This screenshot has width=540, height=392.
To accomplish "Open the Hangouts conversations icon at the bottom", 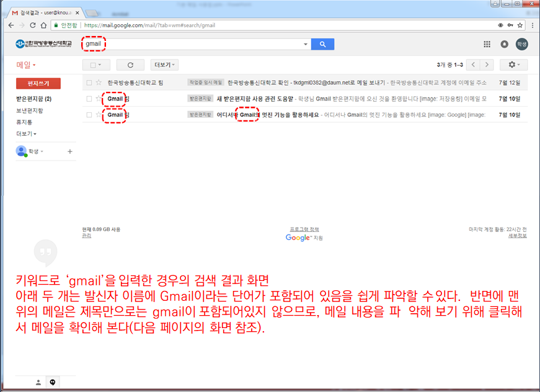I will pos(52,382).
